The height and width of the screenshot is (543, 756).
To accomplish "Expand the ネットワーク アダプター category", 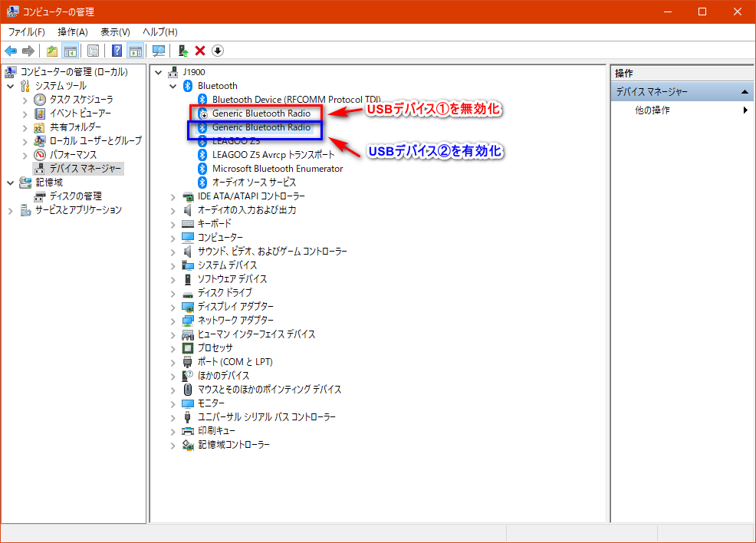I will pyautogui.click(x=173, y=321).
